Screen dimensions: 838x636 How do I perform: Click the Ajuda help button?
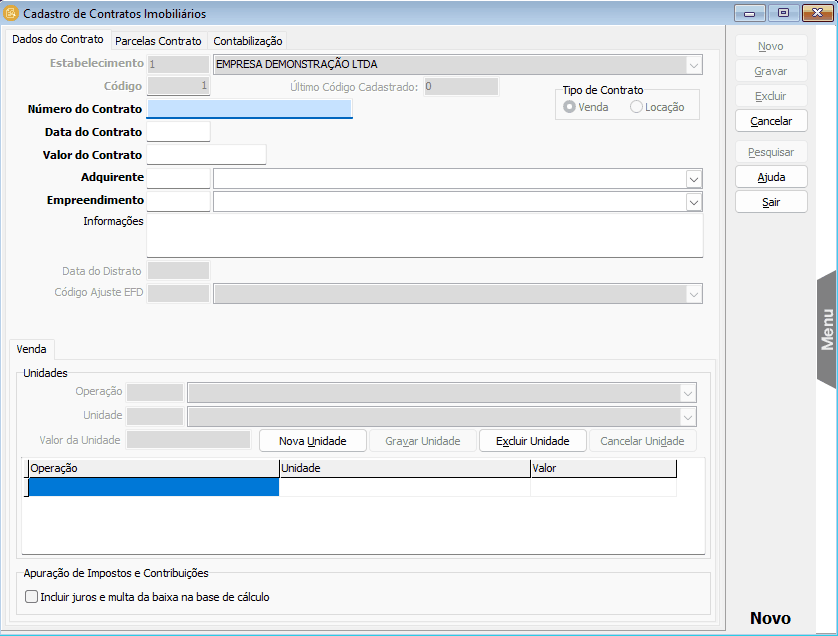tap(771, 177)
